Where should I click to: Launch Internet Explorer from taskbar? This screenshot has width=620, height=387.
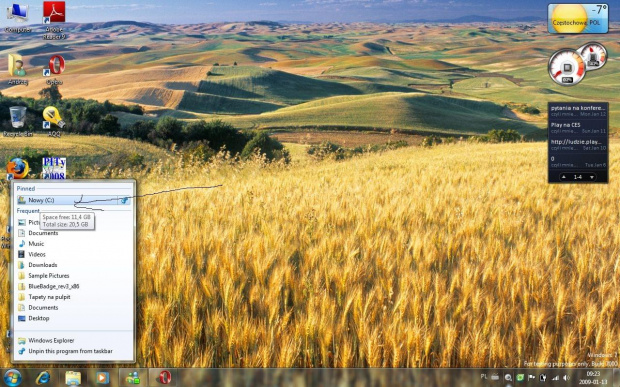[x=43, y=378]
